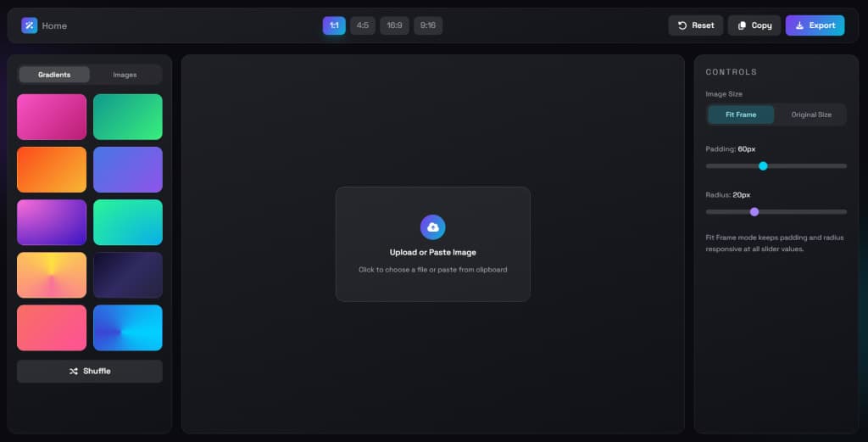Click the Padding slider handle
868x442 pixels.
point(763,165)
